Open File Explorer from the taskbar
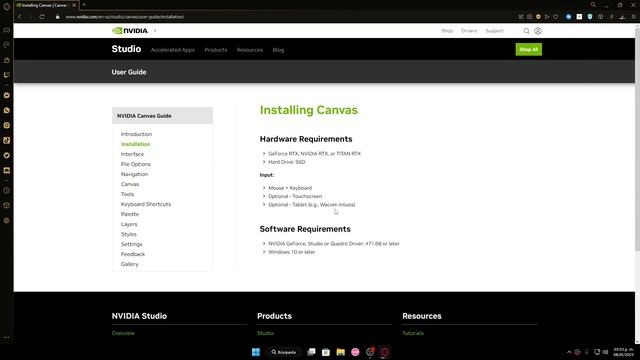Image resolution: width=640 pixels, height=360 pixels. click(340, 352)
